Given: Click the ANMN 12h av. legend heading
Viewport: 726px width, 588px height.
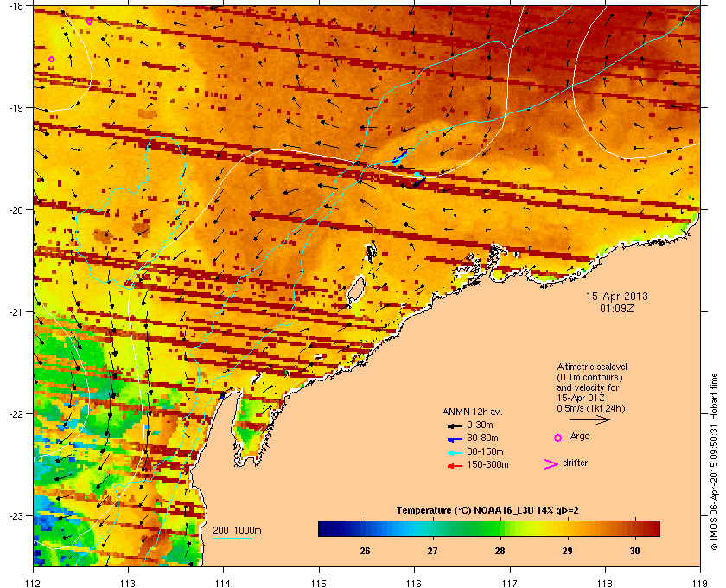Looking at the screenshot, I should [472, 412].
